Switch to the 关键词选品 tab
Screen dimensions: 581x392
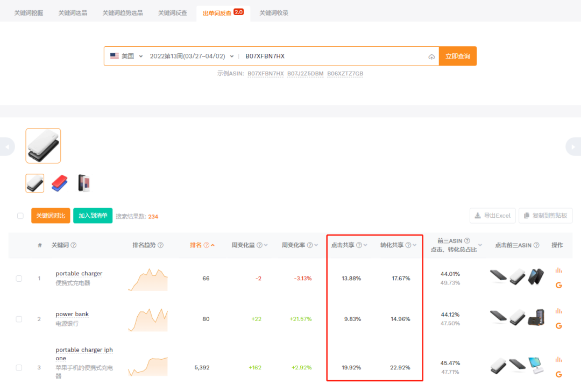[x=73, y=13]
